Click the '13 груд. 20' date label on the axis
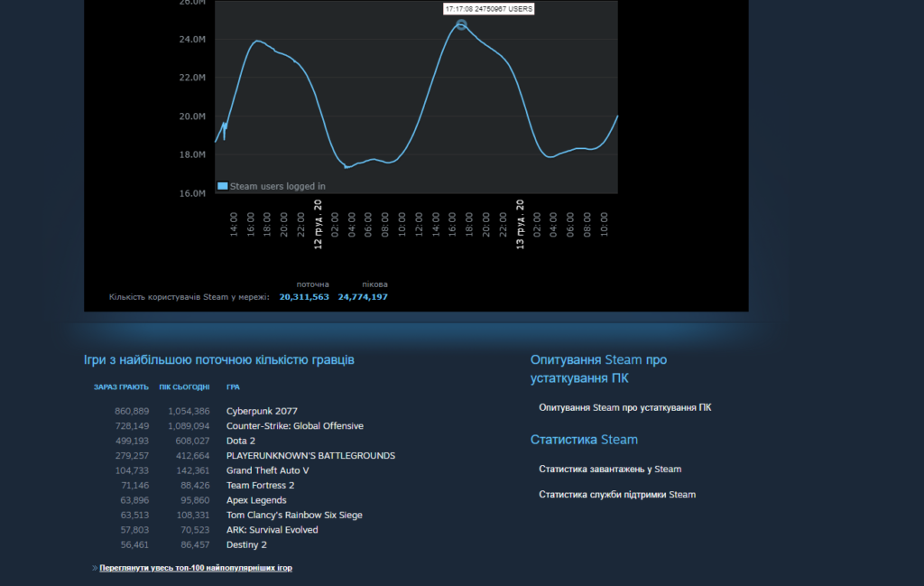924x586 pixels. 520,224
